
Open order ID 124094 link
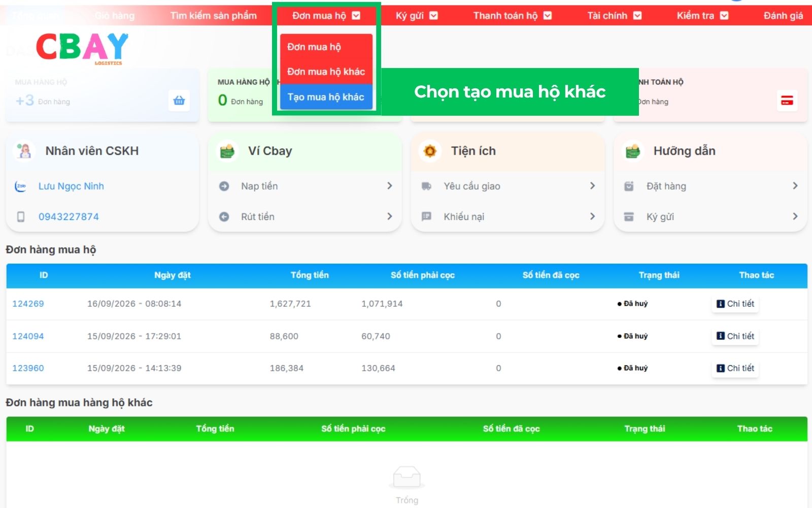pos(28,336)
